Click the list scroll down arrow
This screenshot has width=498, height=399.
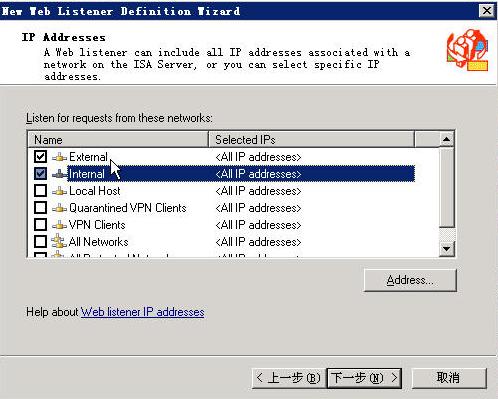pos(447,249)
